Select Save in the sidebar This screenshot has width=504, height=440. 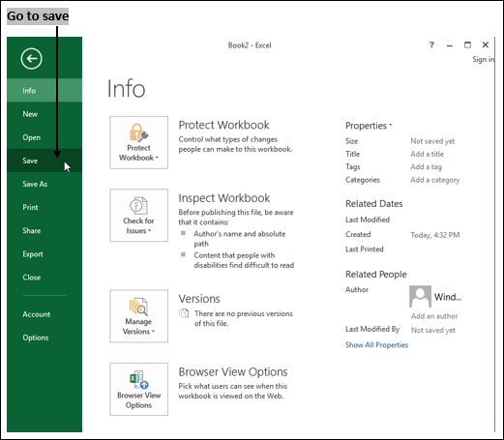click(x=44, y=161)
